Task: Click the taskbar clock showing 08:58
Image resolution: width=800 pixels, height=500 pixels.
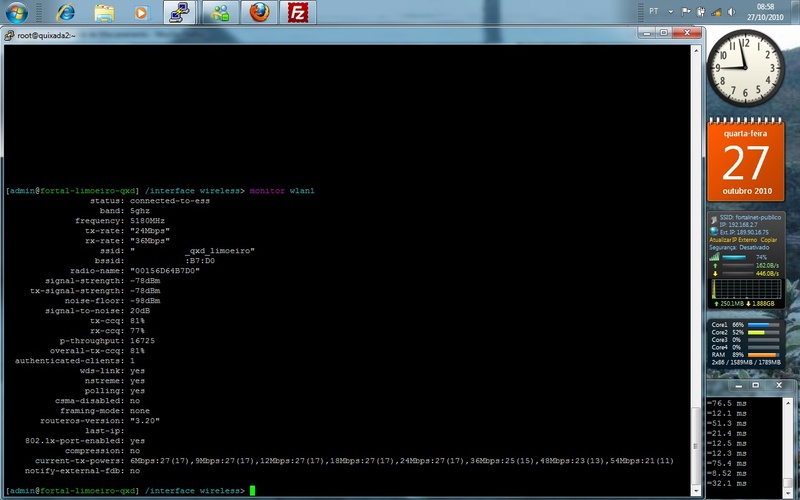Action: click(765, 12)
